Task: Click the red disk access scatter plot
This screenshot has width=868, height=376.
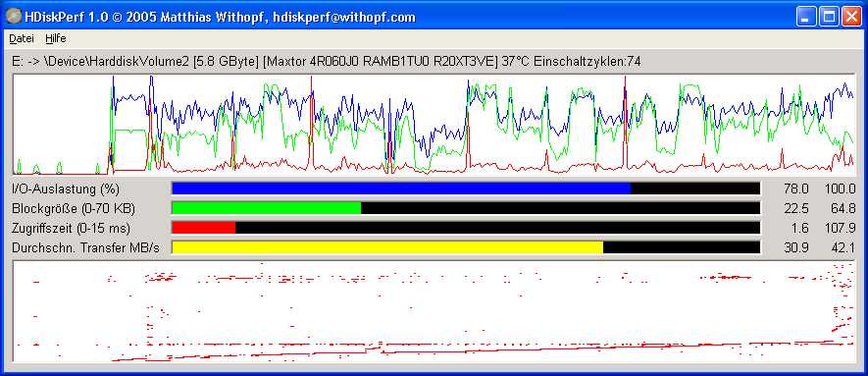Action: click(434, 312)
